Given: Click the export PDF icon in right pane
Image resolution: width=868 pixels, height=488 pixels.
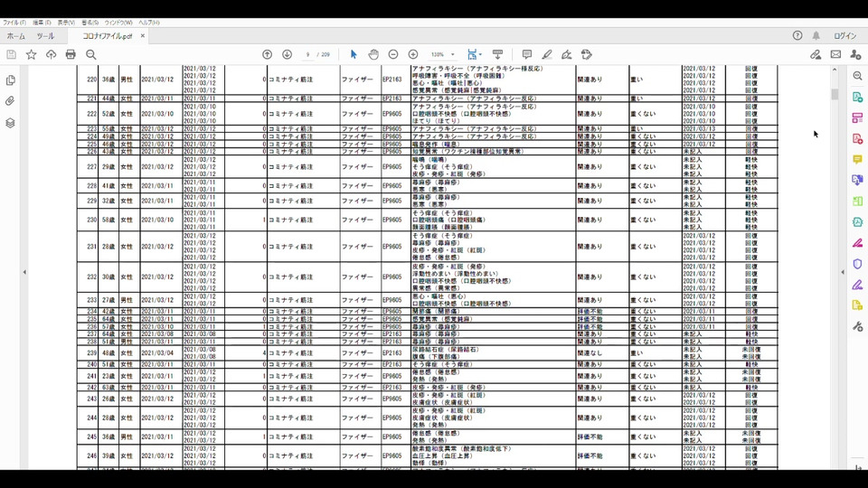Looking at the screenshot, I should [857, 97].
